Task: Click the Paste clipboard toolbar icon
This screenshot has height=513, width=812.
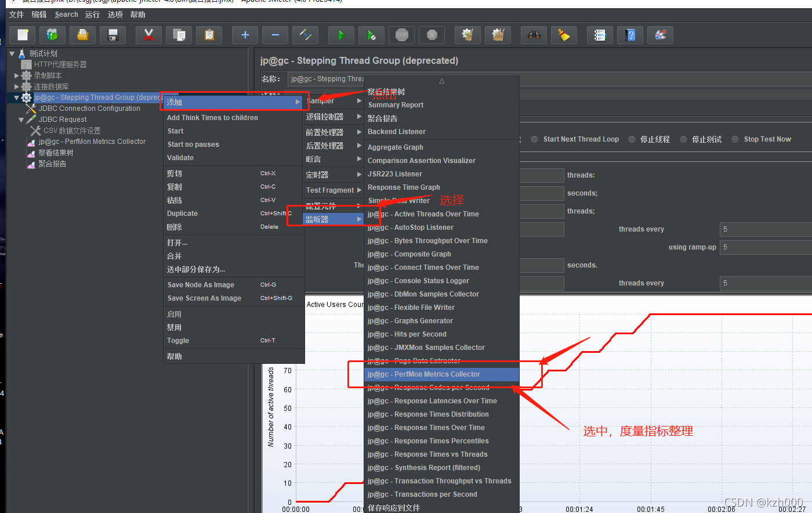Action: click(x=209, y=35)
